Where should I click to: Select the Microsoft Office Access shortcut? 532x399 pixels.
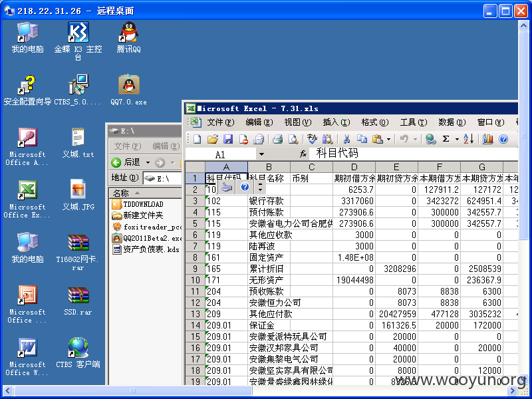pos(27,146)
